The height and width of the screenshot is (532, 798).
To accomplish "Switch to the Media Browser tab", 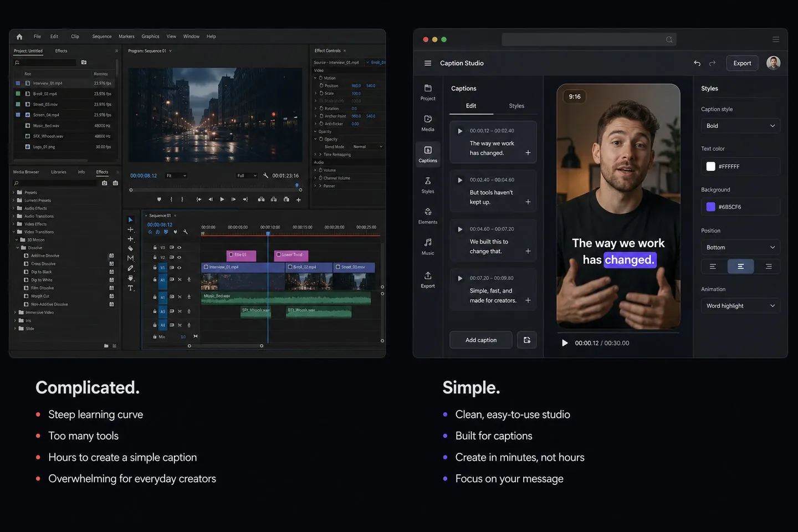I will [x=26, y=172].
